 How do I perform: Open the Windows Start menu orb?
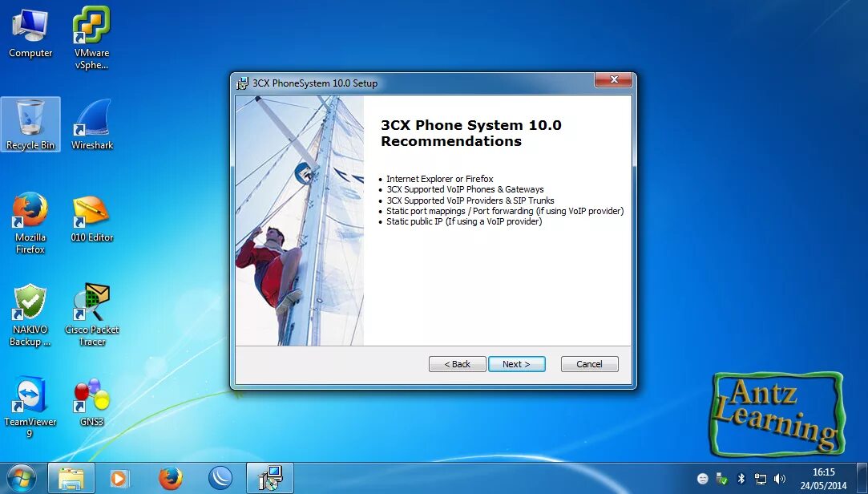21,478
